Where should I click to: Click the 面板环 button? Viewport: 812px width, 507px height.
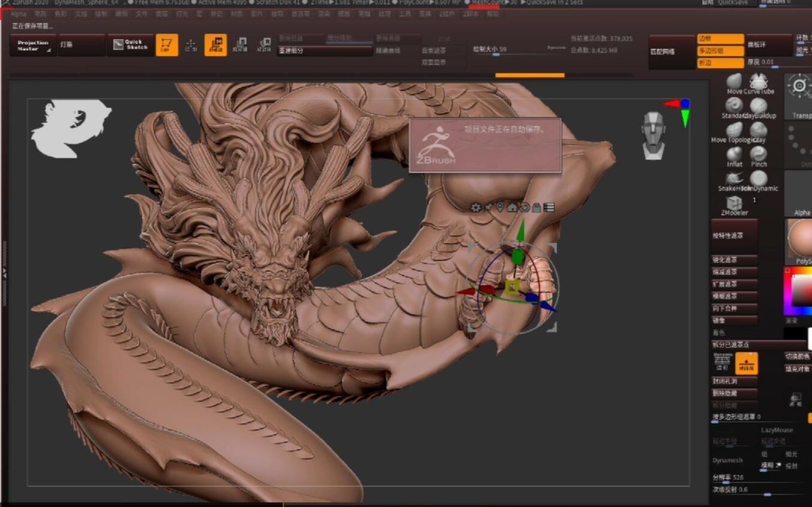[x=769, y=45]
